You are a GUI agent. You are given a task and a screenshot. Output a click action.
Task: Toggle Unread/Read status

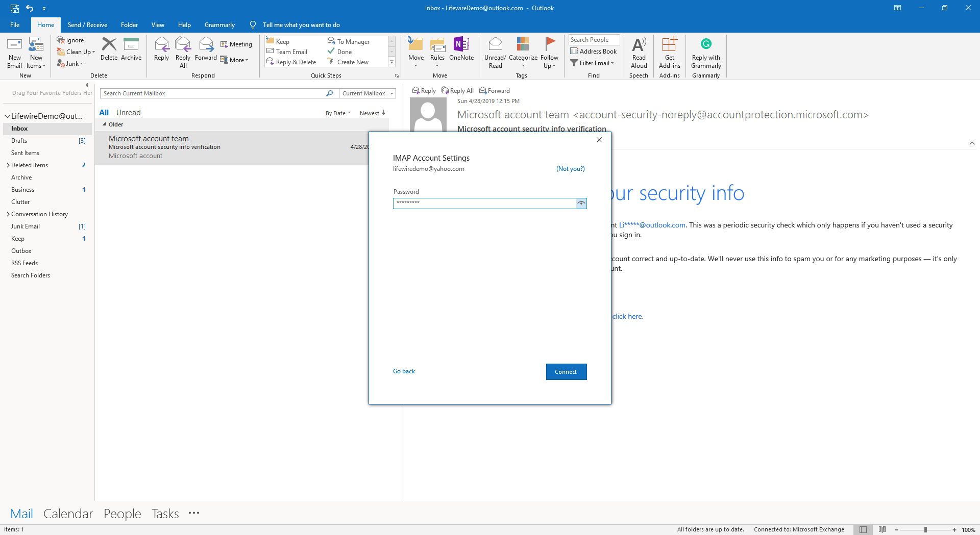(495, 53)
